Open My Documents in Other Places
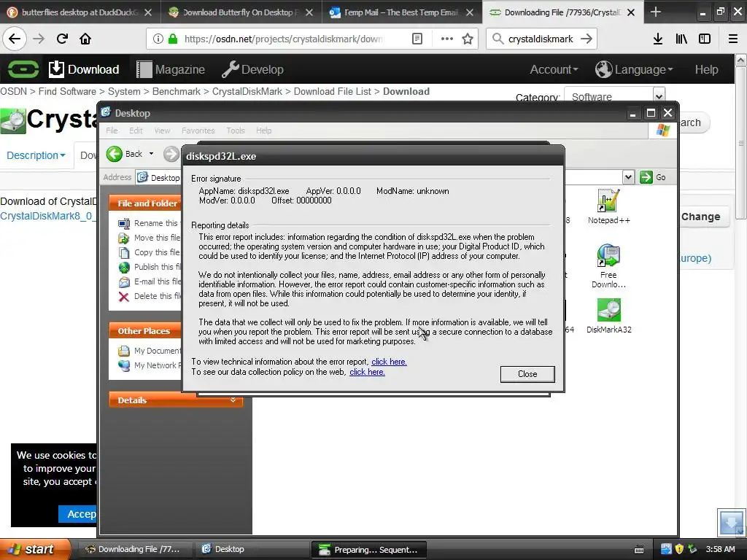 (x=150, y=351)
